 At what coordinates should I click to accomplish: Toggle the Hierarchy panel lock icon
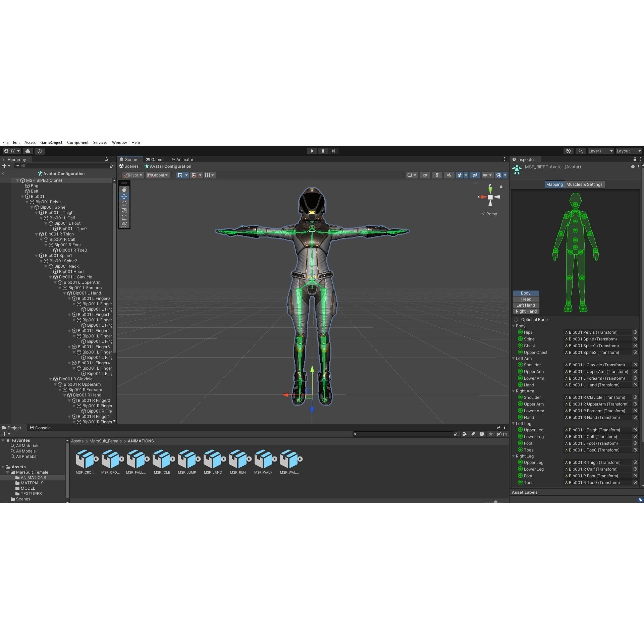click(x=106, y=159)
